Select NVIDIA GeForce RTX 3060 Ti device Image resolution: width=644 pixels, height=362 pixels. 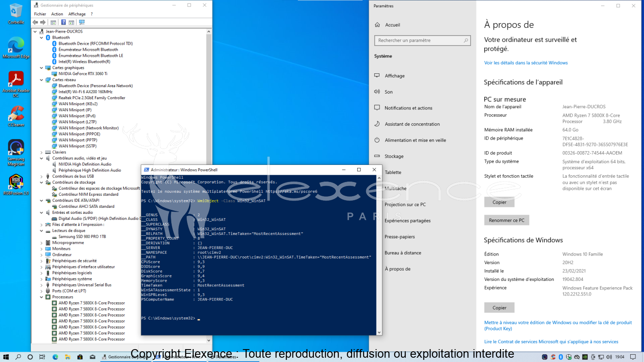click(x=83, y=74)
